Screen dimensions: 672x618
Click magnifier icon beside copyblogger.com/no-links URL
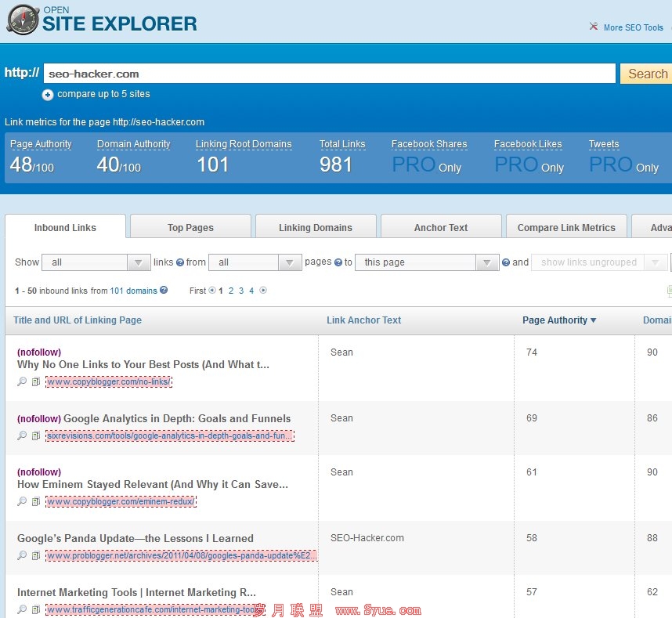coord(22,381)
